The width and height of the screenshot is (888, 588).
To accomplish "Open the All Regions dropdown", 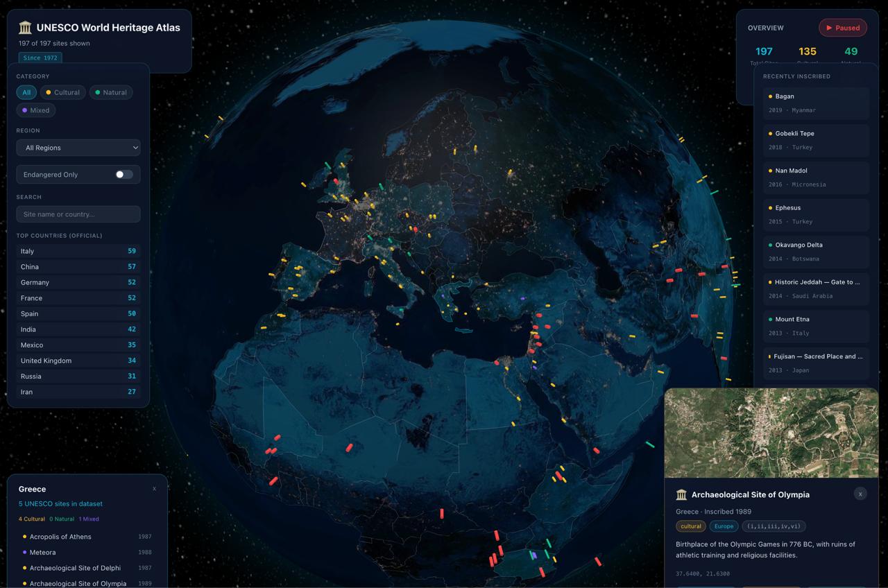I will point(78,148).
